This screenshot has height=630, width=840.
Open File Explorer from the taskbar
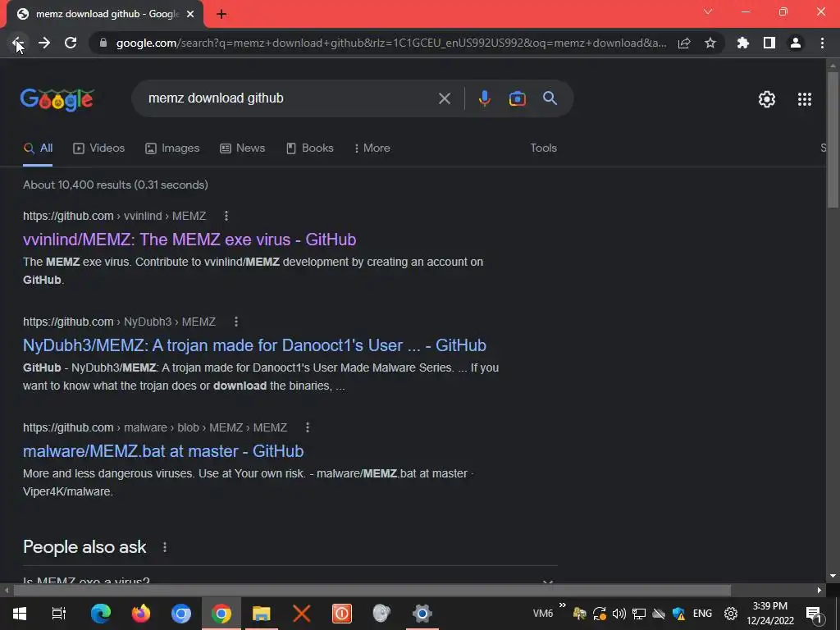click(262, 614)
